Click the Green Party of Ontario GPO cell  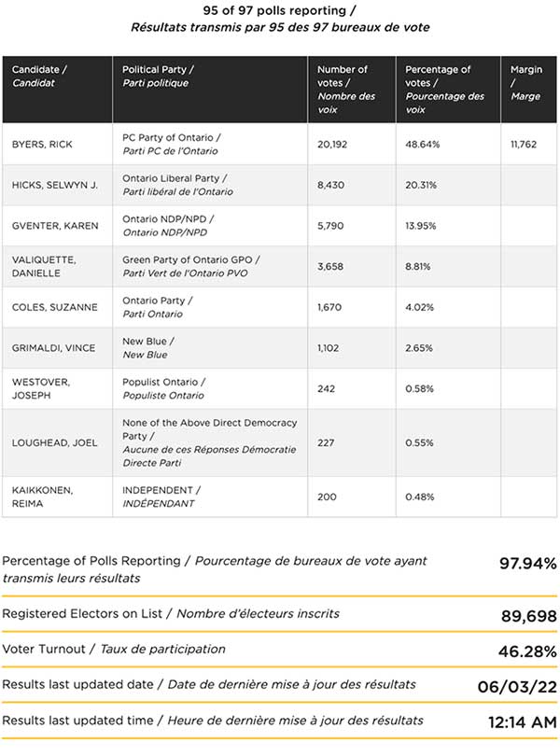click(210, 267)
